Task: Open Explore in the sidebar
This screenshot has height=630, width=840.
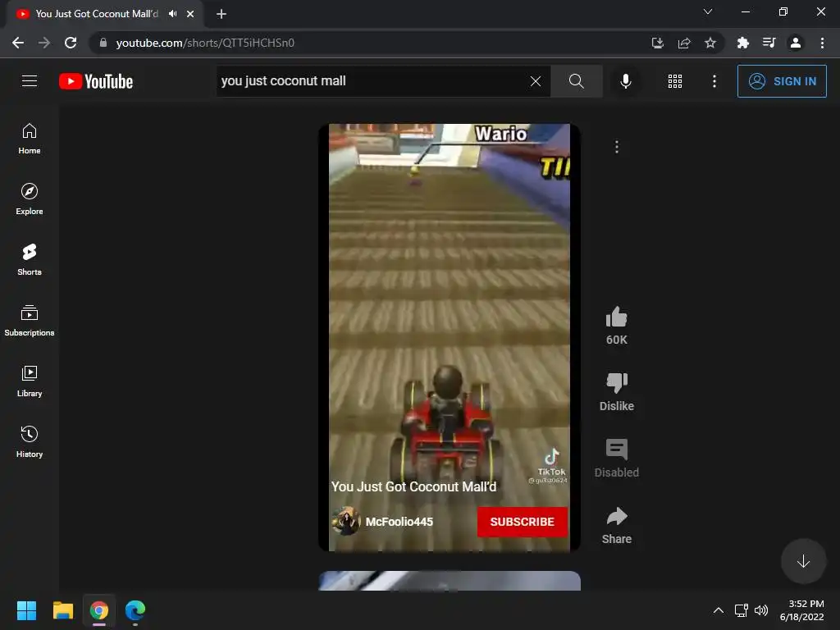Action: point(30,199)
